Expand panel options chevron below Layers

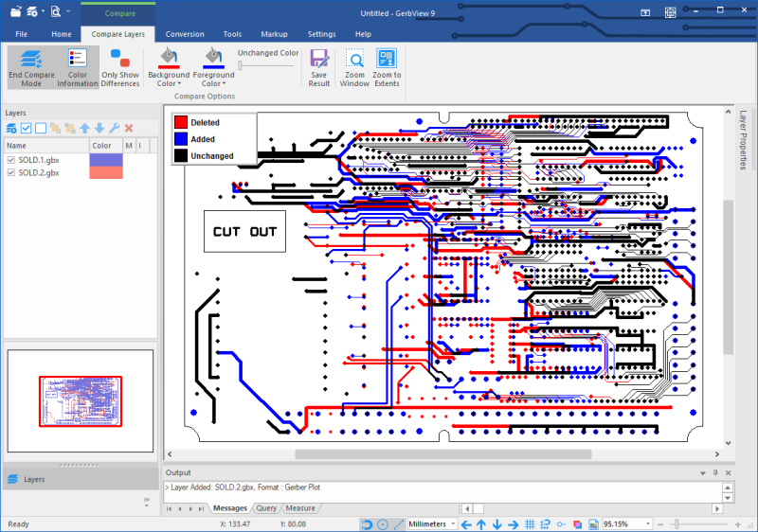pyautogui.click(x=147, y=501)
